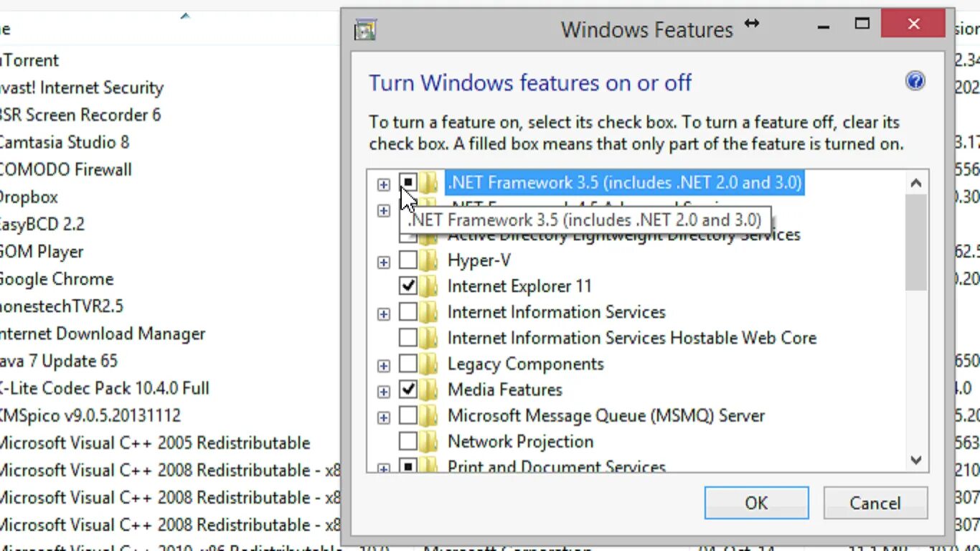Click the Internet Explorer 11 folder icon
Screen dimensions: 980x551
pyautogui.click(x=428, y=286)
